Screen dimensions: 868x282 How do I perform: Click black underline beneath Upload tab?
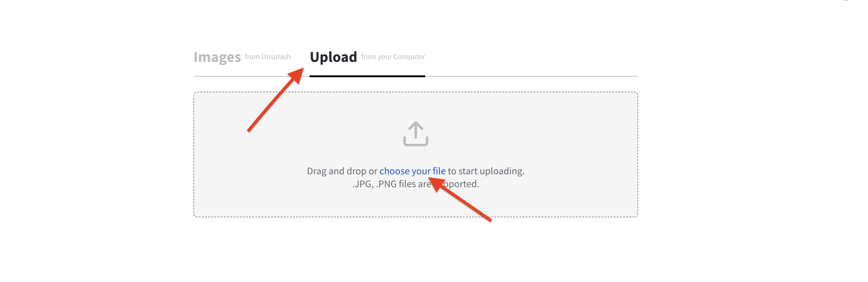click(367, 76)
